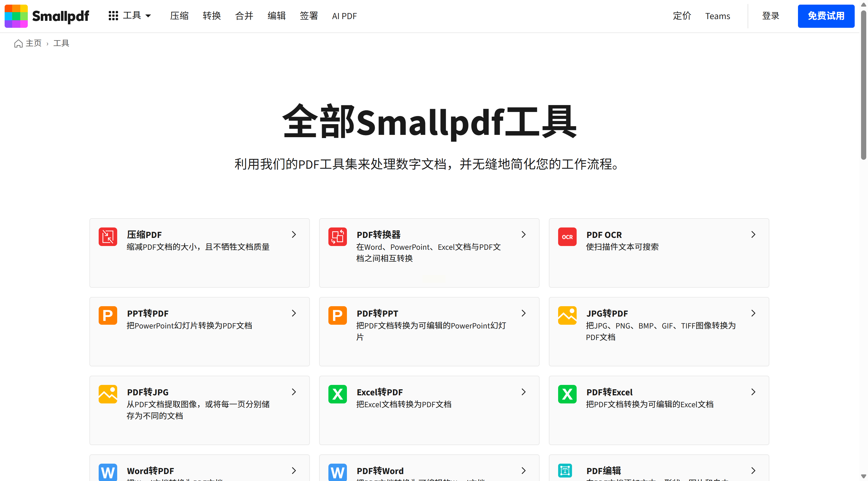Click the yellow JPG转PDF image icon
The height and width of the screenshot is (481, 868).
pos(567,315)
